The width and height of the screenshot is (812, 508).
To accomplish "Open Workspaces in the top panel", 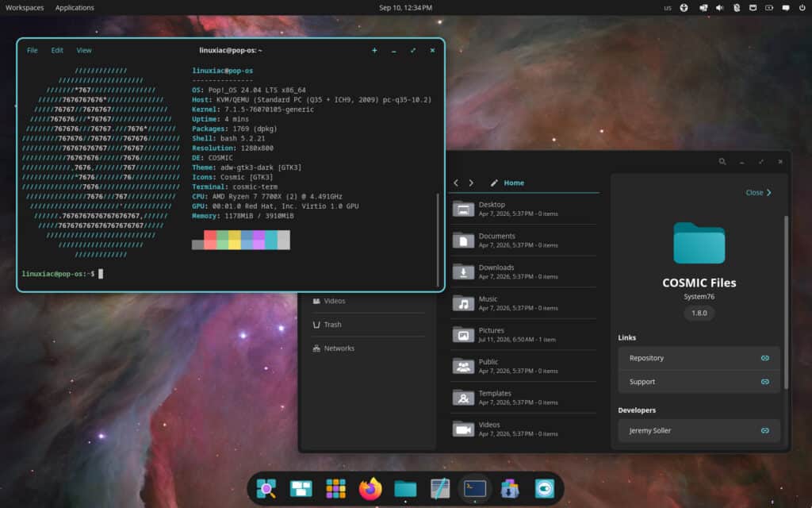I will 25,8.
